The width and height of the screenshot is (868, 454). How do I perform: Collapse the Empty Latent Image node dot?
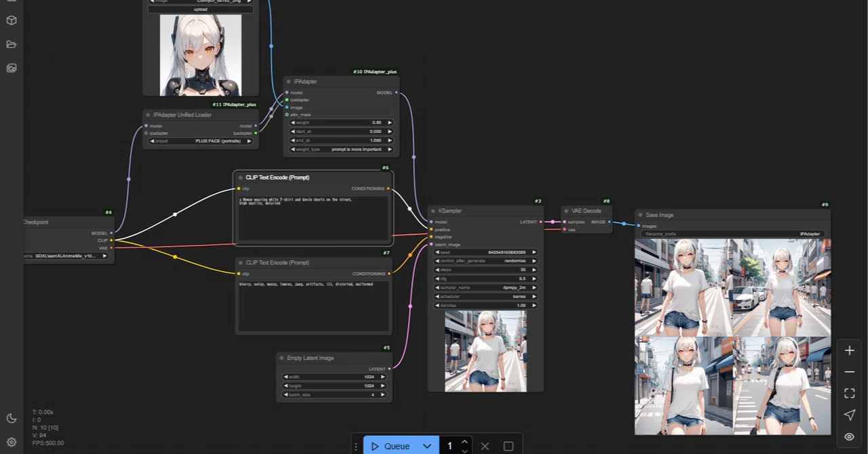point(281,358)
